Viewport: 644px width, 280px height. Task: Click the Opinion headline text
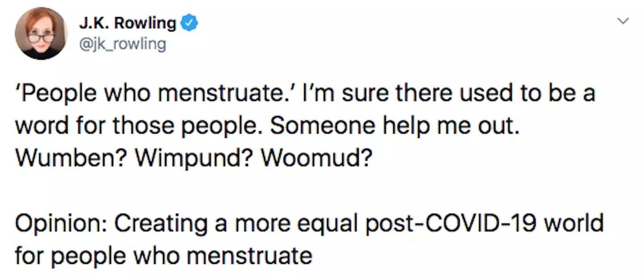coord(309,222)
